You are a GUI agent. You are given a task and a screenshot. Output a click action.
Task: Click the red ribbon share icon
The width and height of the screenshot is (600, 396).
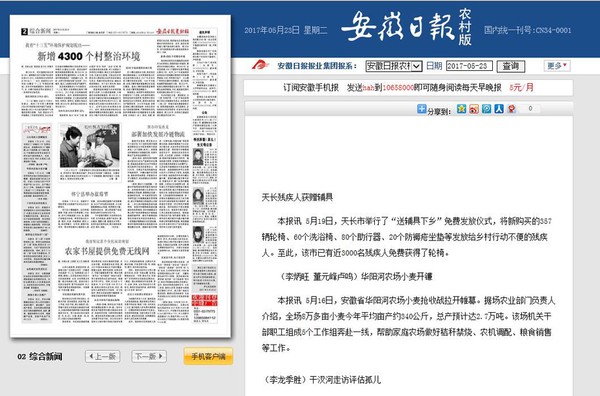click(x=511, y=109)
